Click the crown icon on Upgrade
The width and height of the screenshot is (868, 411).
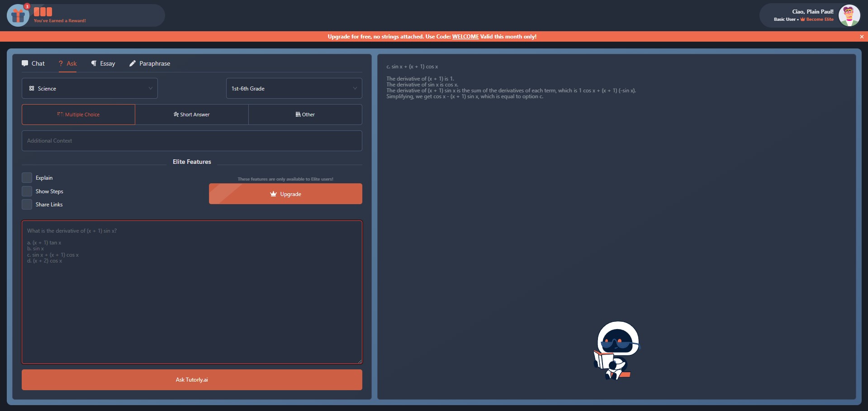click(273, 194)
